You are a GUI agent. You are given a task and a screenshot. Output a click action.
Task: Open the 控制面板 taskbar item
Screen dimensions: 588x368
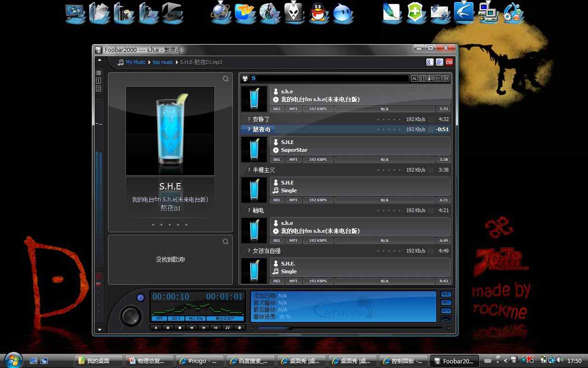pos(403,361)
